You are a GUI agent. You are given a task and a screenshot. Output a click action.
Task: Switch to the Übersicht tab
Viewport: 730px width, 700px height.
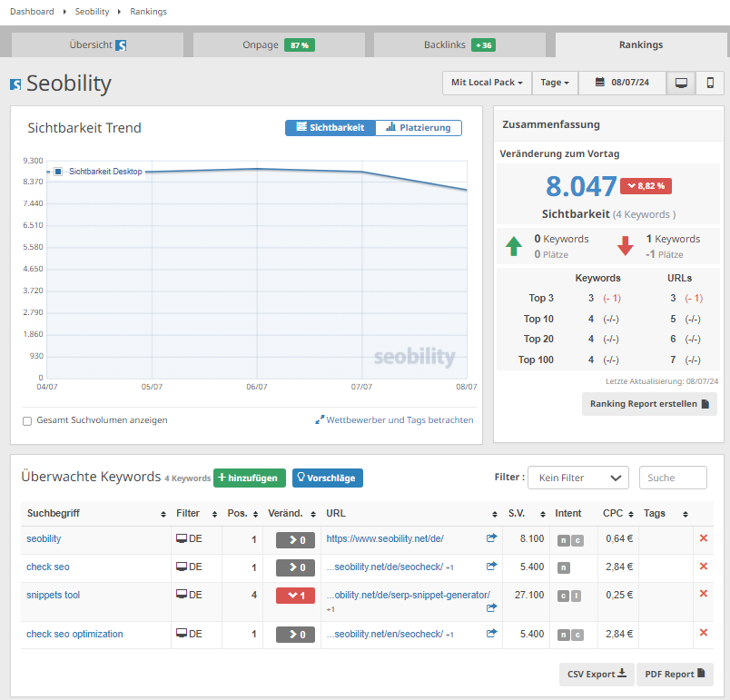[97, 44]
